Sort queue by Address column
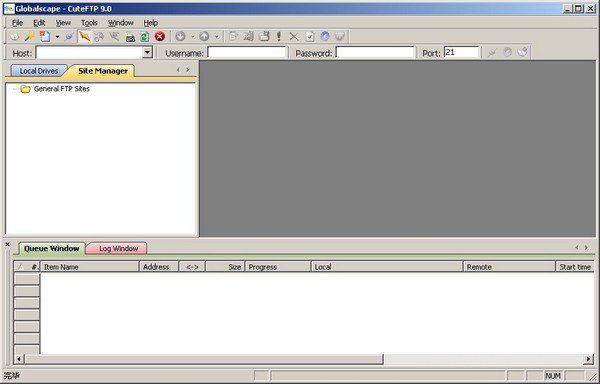 tap(159, 267)
